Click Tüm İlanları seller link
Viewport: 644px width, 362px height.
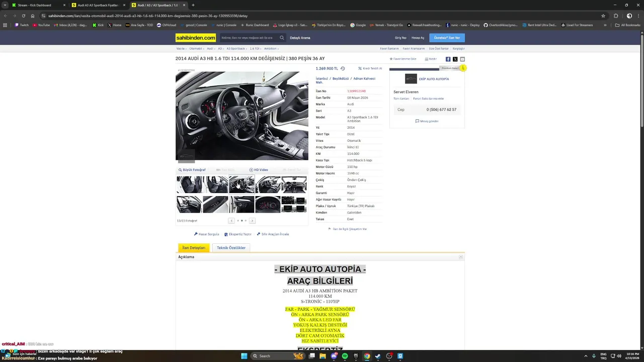[x=401, y=99]
